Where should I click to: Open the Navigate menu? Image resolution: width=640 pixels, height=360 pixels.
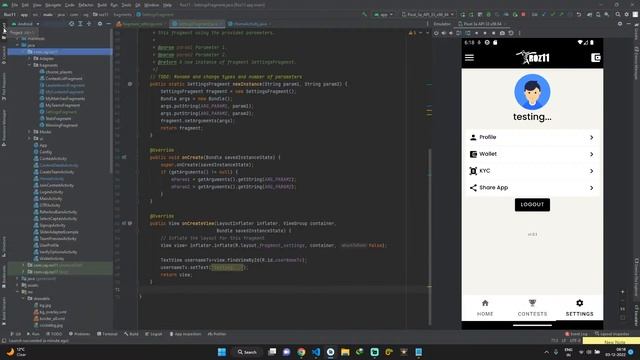pos(53,5)
